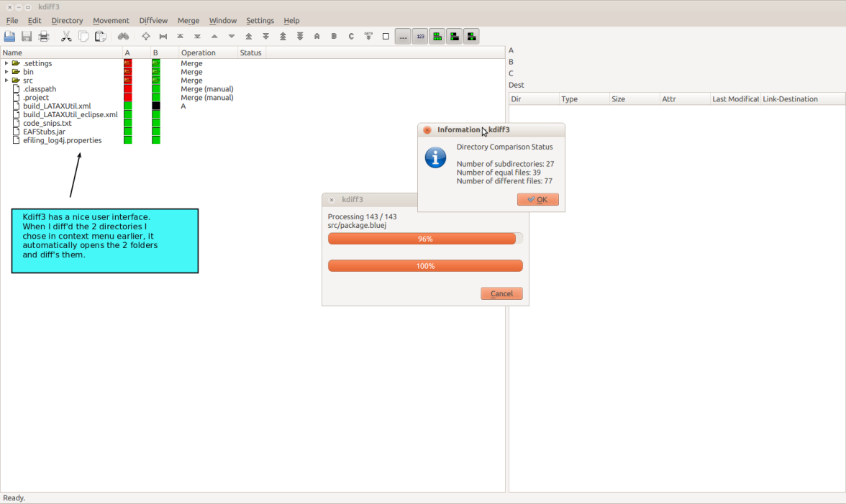Image resolution: width=846 pixels, height=504 pixels.
Task: Open the Settings menu
Action: [x=260, y=20]
